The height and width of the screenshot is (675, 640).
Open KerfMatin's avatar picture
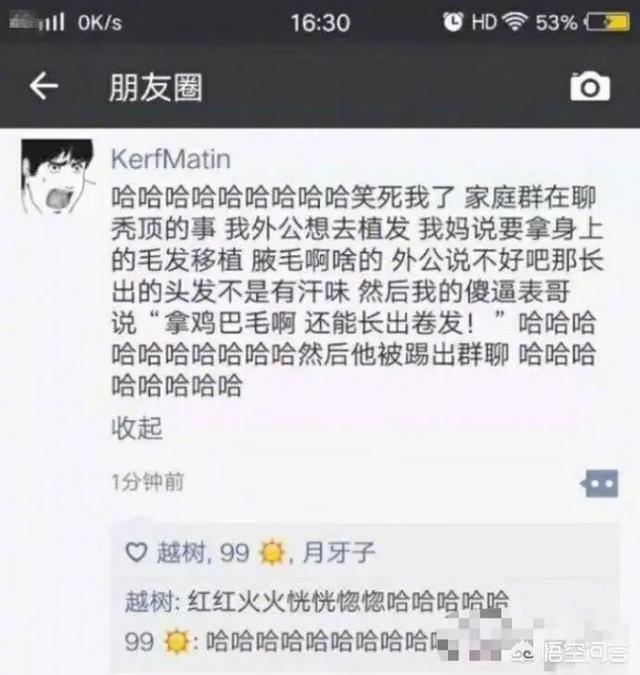(57, 176)
